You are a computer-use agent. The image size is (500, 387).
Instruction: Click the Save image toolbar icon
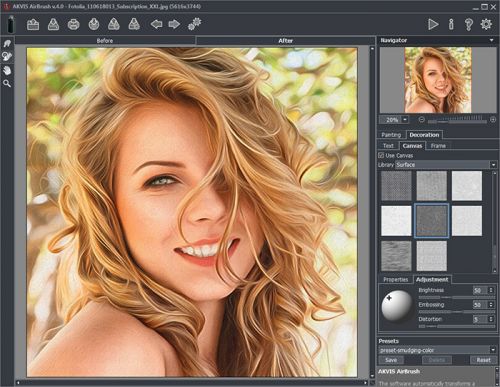click(53, 24)
